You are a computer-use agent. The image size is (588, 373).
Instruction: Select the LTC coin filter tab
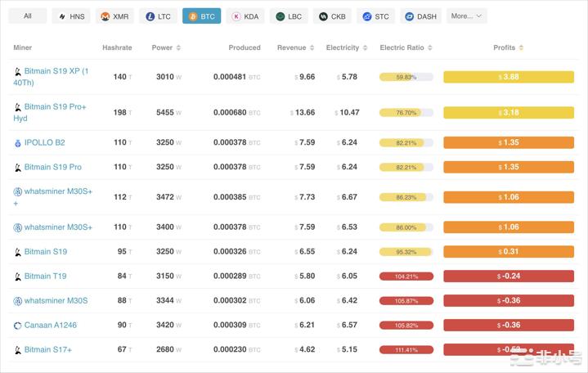(159, 16)
